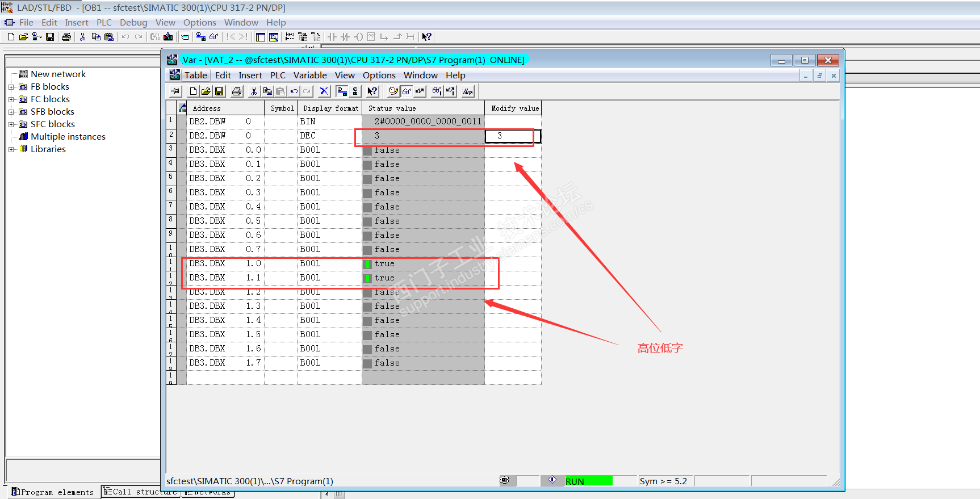
Task: Click Paste in the LAD/STL/FBD toolbar
Action: (109, 37)
